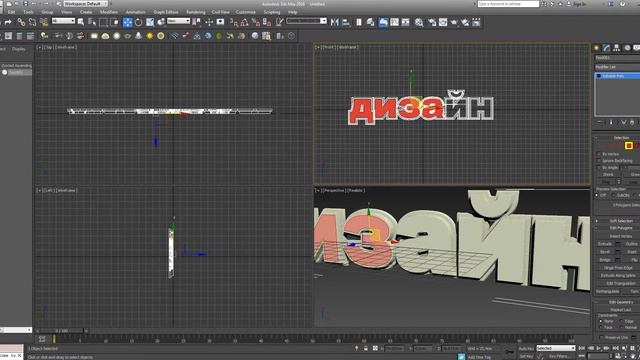Open the Modifiers menu

tap(109, 12)
